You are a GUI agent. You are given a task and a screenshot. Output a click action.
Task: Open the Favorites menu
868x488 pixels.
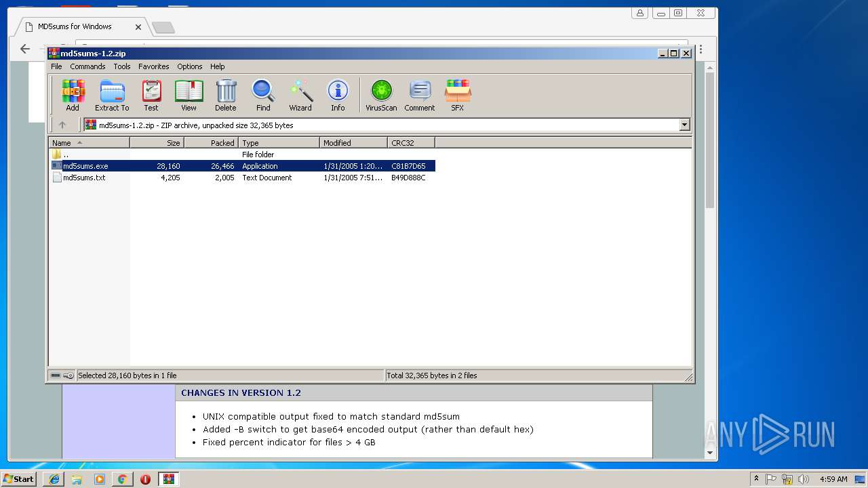coord(154,66)
